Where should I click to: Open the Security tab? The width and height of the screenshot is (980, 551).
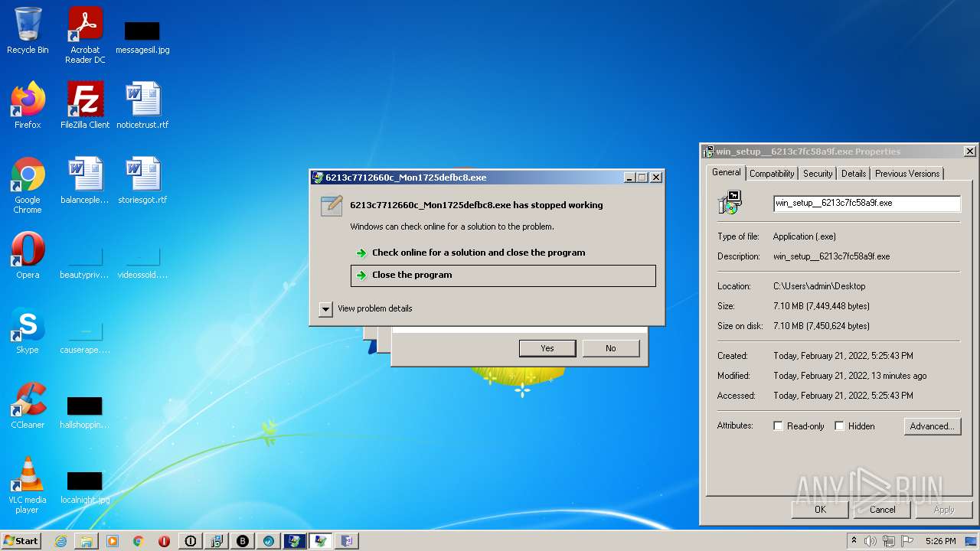[x=818, y=174]
